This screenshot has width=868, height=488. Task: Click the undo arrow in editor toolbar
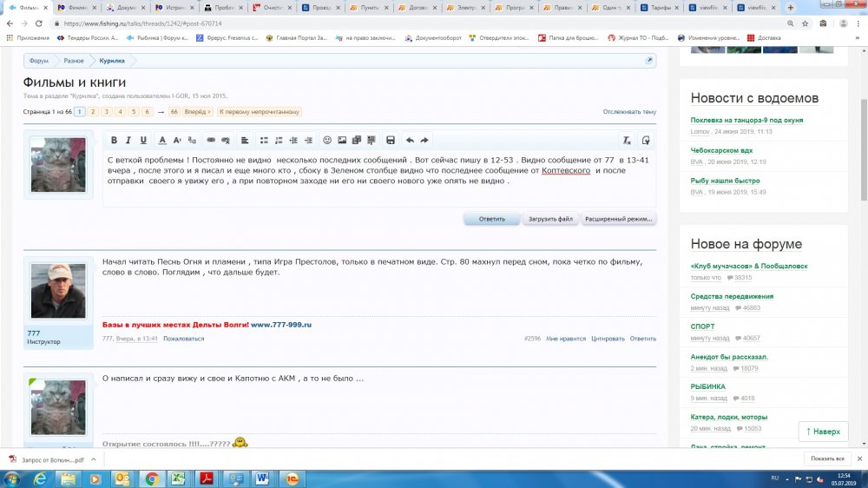410,140
